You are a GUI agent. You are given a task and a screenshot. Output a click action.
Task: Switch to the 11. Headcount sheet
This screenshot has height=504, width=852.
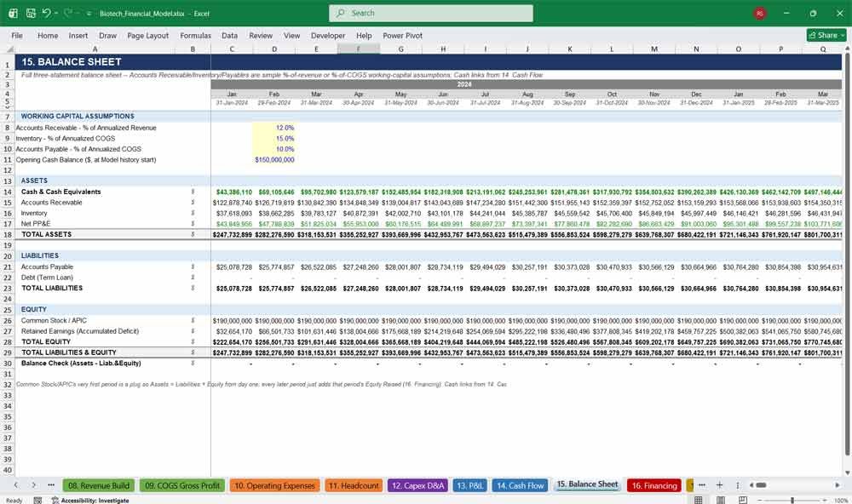[354, 485]
